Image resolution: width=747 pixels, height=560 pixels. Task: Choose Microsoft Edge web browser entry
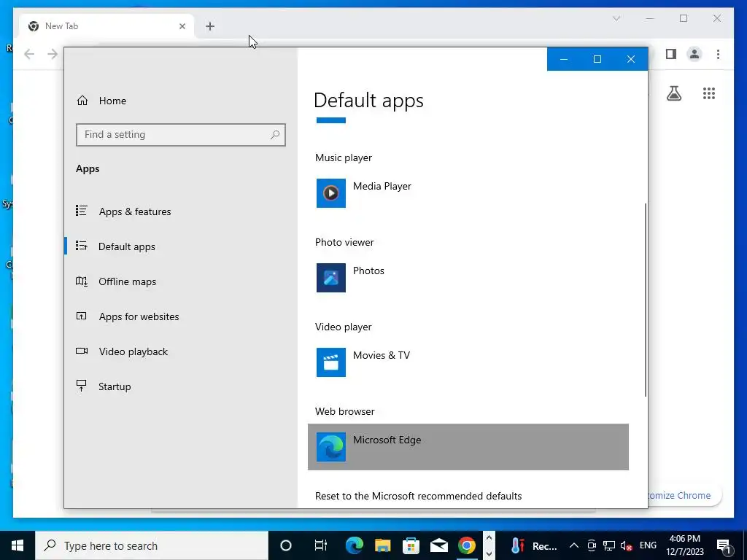click(x=468, y=447)
